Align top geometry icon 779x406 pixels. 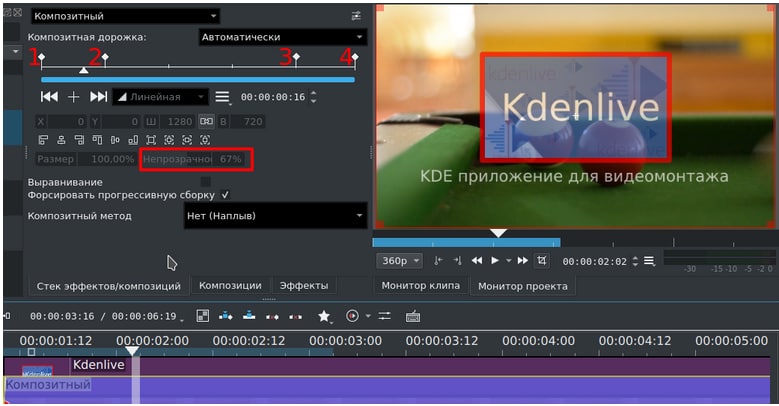pyautogui.click(x=97, y=140)
